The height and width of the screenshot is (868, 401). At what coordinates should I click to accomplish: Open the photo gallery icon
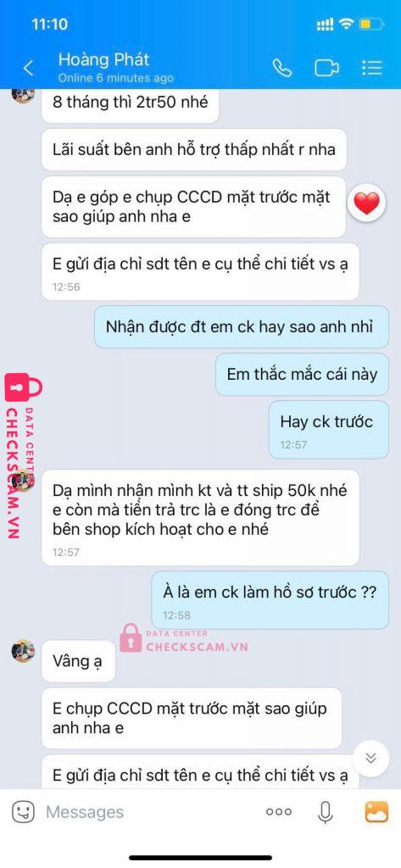(376, 811)
